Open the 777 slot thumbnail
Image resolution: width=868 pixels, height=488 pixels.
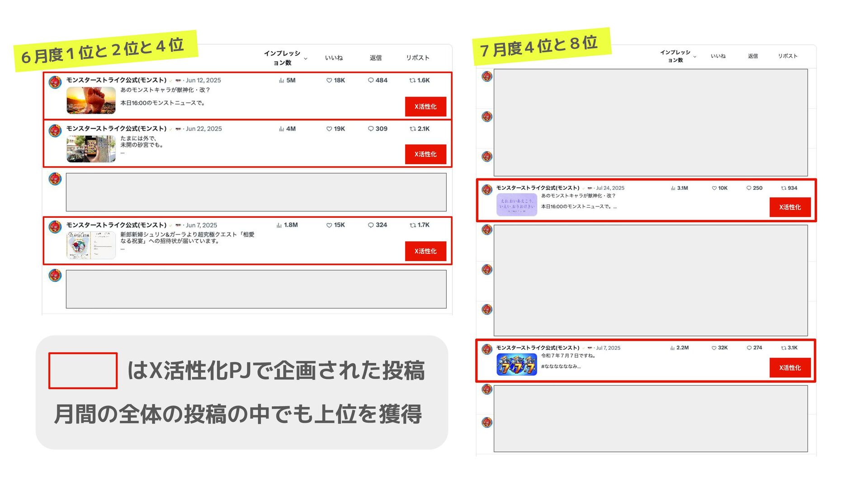tap(517, 365)
